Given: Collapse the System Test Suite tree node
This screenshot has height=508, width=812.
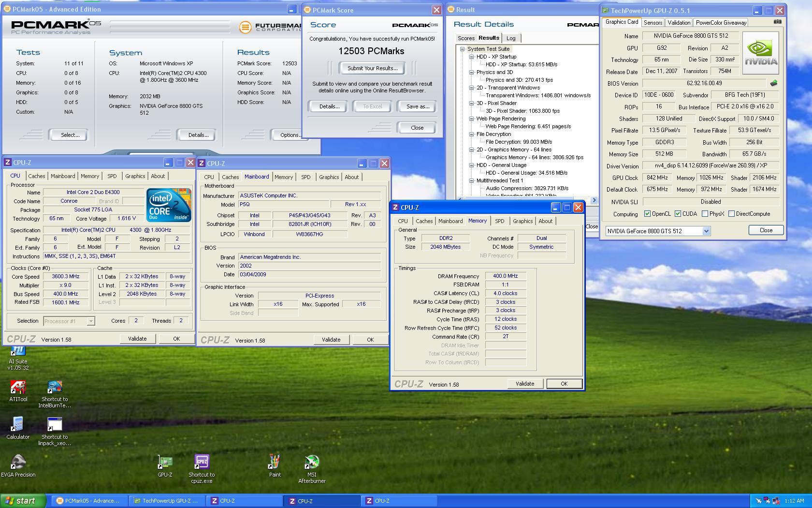Looking at the screenshot, I should 463,49.
